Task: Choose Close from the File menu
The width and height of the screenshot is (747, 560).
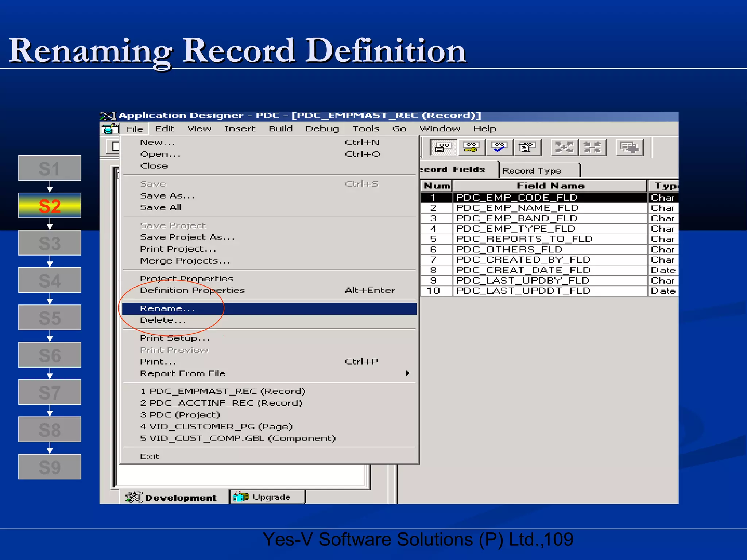Action: [269, 166]
